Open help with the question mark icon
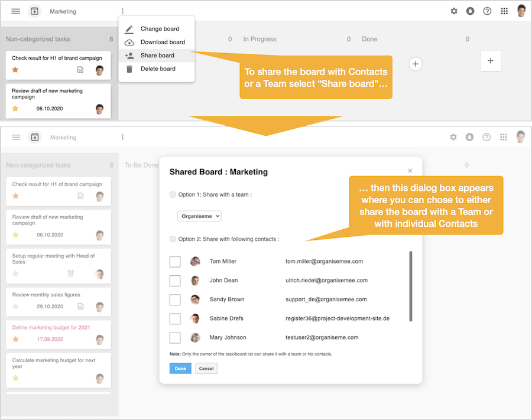 486,11
